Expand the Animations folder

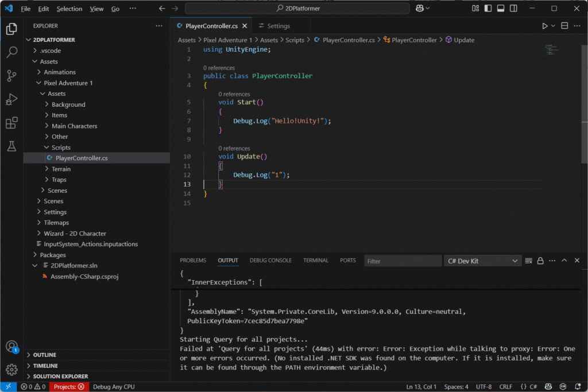tap(96, 72)
